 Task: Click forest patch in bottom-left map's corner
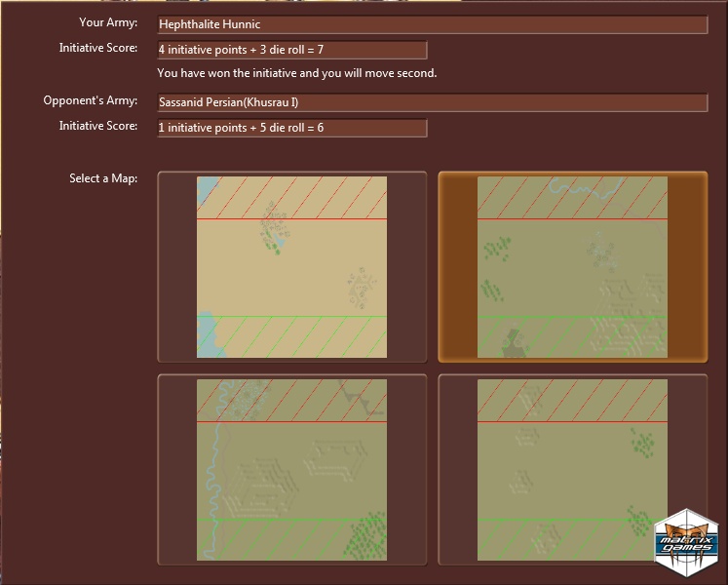coord(366,534)
